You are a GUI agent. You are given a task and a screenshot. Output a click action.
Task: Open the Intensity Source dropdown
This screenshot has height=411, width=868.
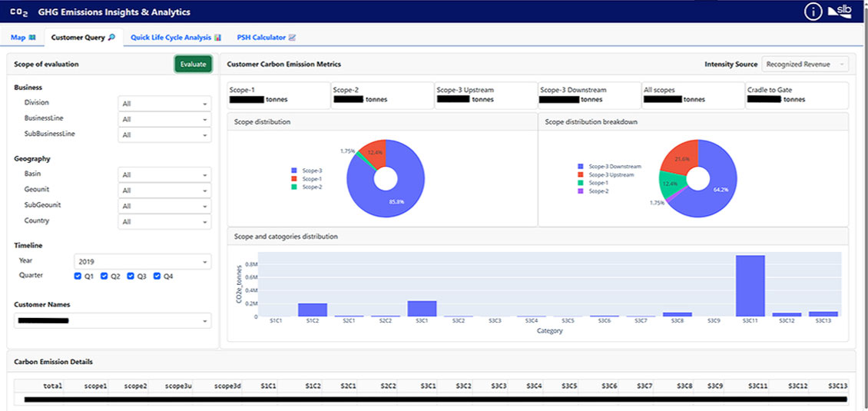click(805, 65)
